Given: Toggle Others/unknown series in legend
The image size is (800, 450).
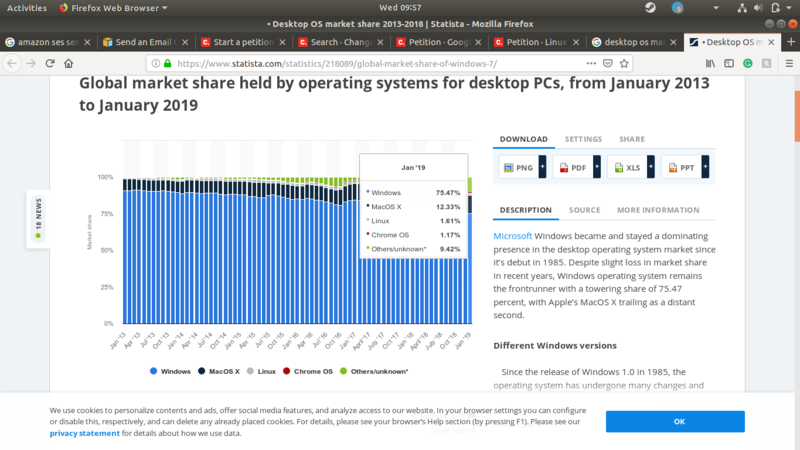Looking at the screenshot, I should tap(374, 371).
